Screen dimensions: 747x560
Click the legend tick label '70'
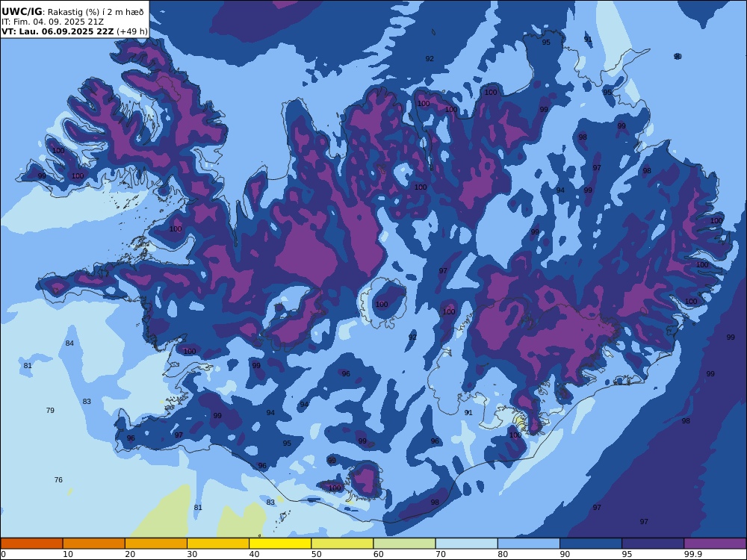(x=441, y=554)
